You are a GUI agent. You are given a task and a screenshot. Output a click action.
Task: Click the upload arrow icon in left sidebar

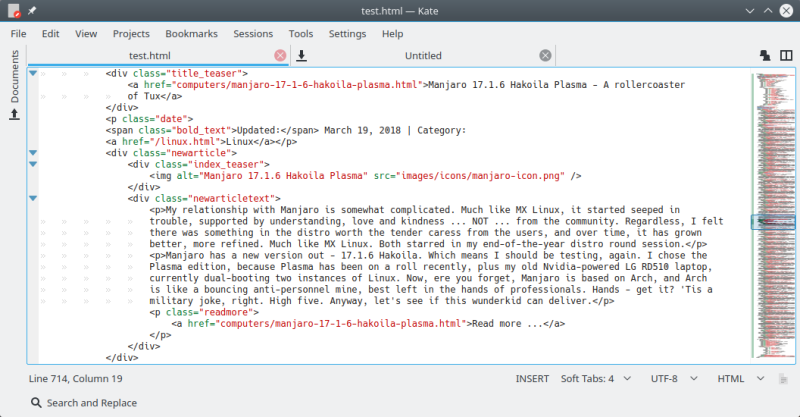(14, 115)
